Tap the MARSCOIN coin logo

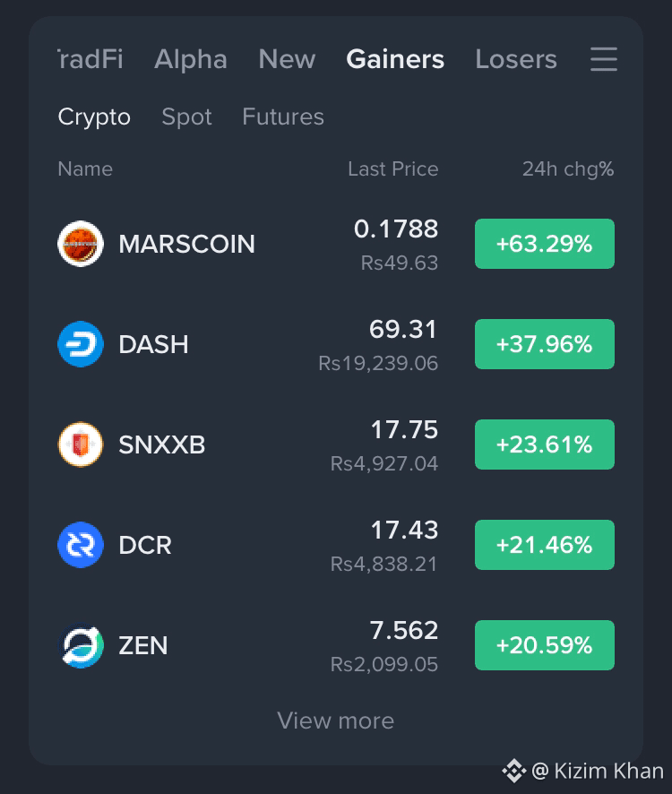(x=81, y=244)
